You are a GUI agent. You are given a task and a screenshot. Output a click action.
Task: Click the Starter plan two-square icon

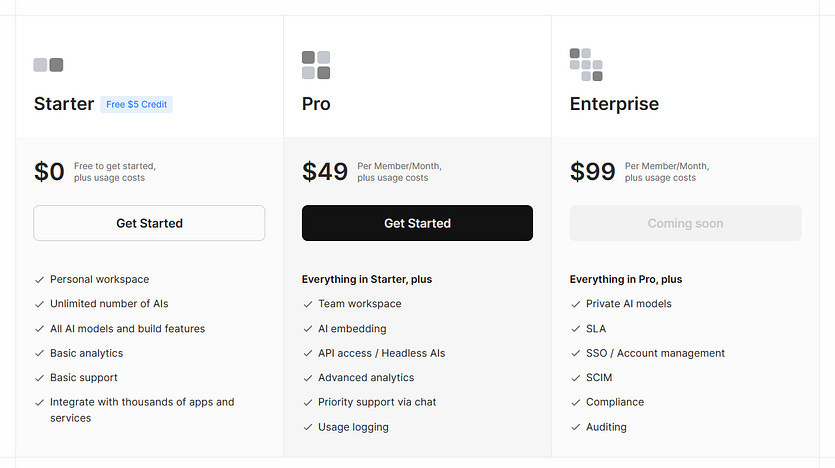coord(48,65)
